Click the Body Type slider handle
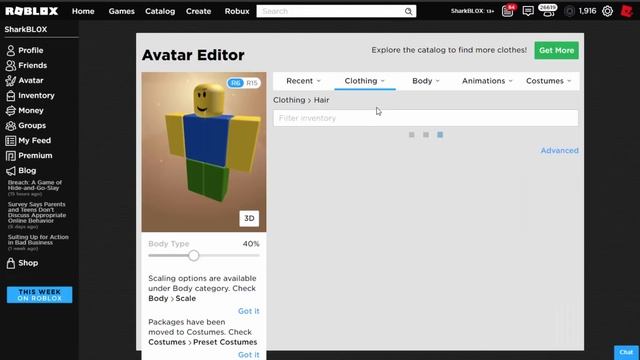 [x=194, y=256]
